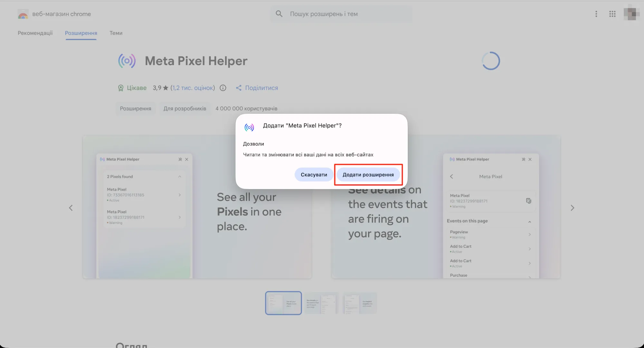Click the Chrome Web Store rainbow logo

tap(23, 14)
